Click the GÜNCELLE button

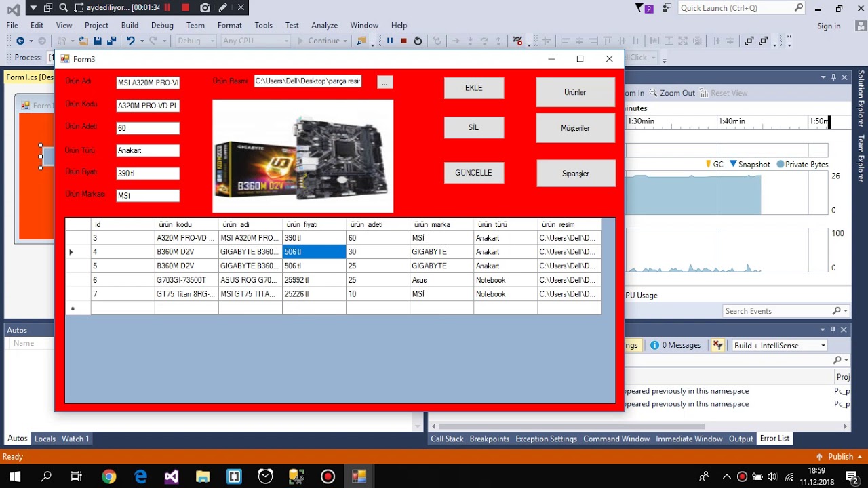pyautogui.click(x=474, y=173)
